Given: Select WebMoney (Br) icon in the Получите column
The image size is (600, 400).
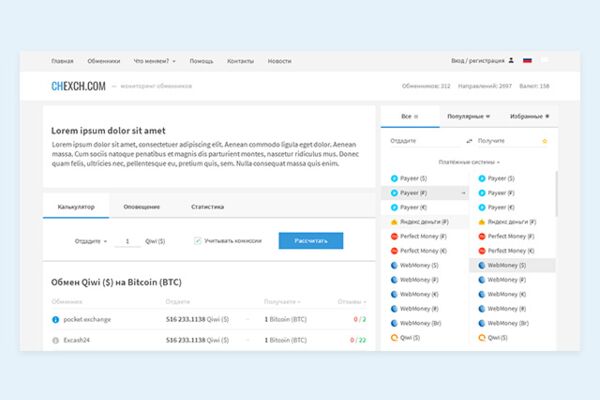Looking at the screenshot, I should tap(482, 323).
